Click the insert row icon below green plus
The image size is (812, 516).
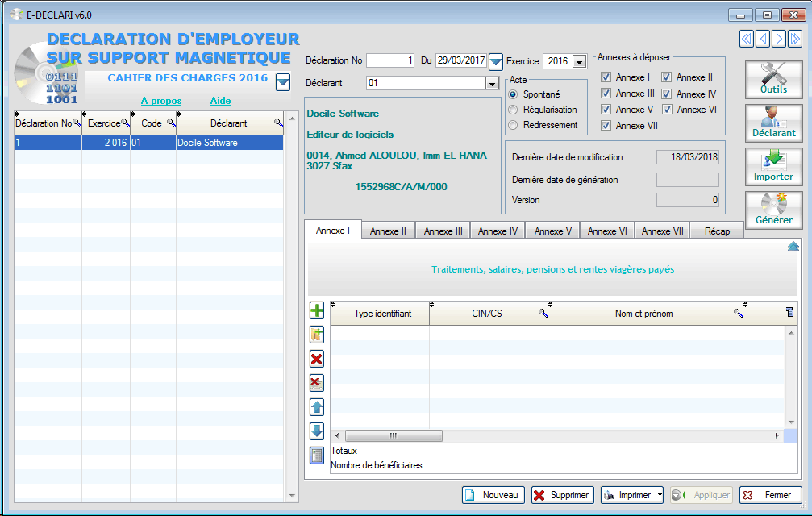[316, 335]
